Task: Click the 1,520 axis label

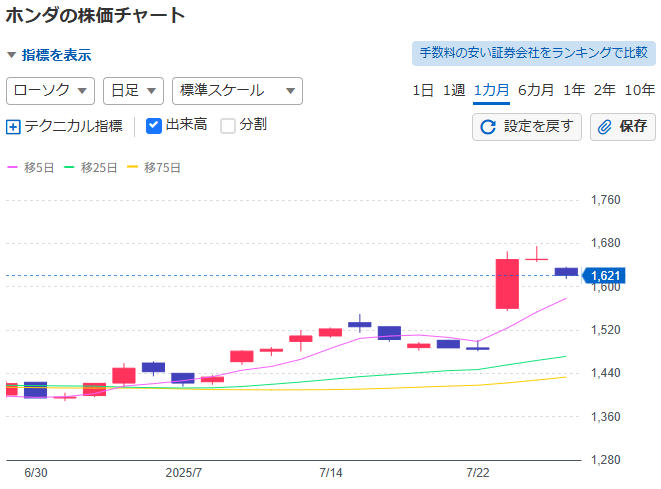Action: (x=606, y=330)
